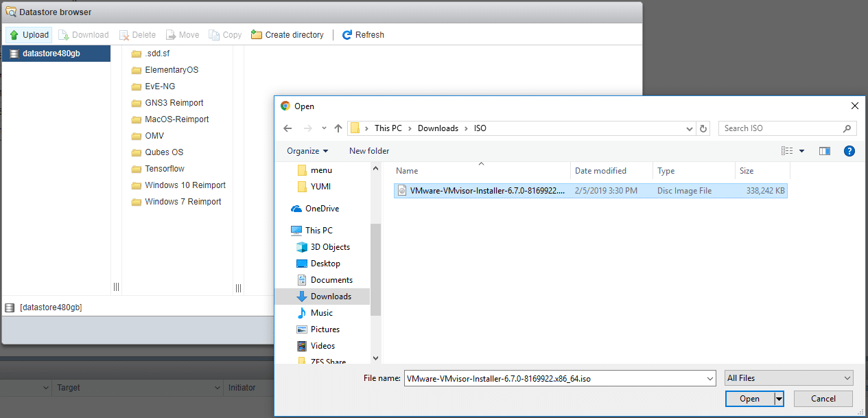Select the Windows 10 Reimport folder
The image size is (868, 418).
click(178, 185)
